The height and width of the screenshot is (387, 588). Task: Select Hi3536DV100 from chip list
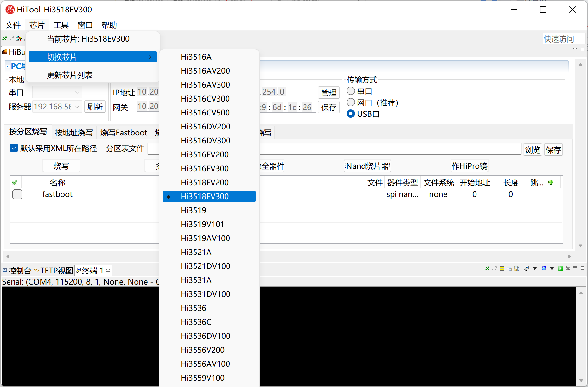click(x=209, y=336)
